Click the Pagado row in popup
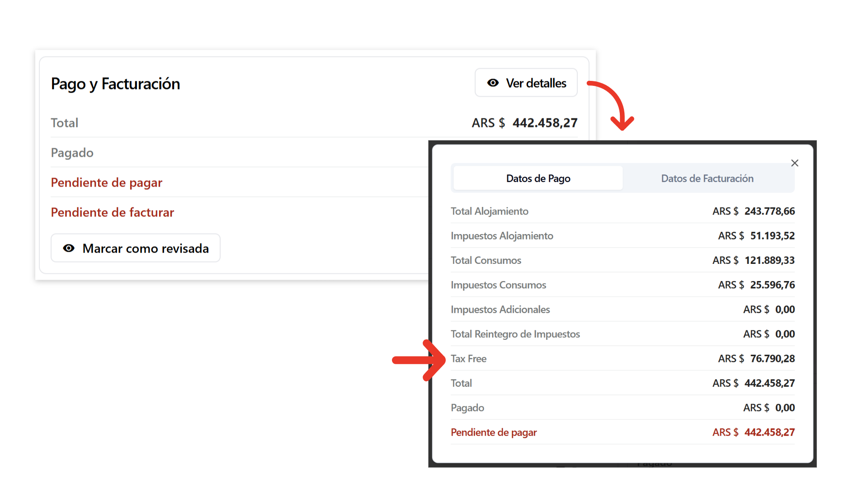This screenshot has width=868, height=488. coord(467,408)
